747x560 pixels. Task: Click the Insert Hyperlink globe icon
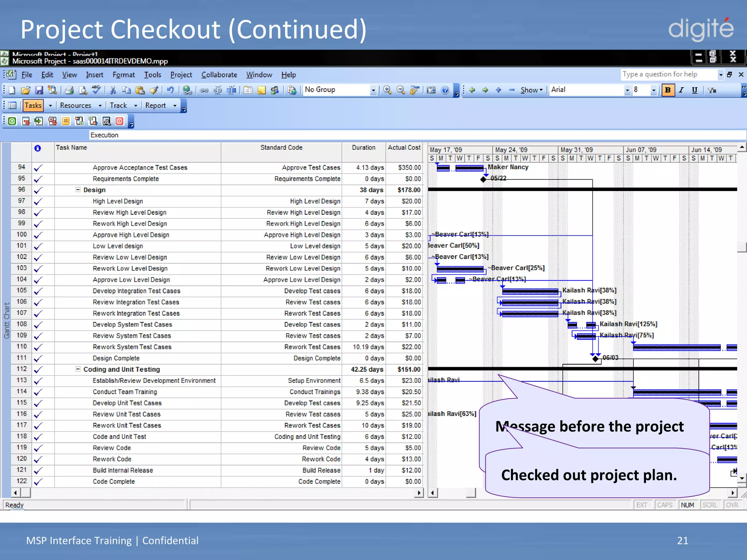187,90
